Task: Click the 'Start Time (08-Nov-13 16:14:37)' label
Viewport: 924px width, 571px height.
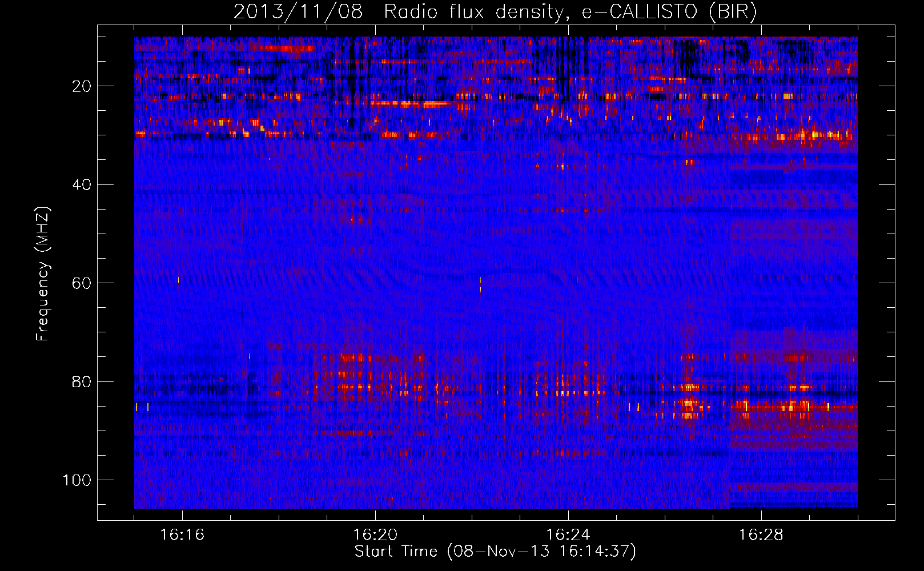Action: tap(495, 552)
